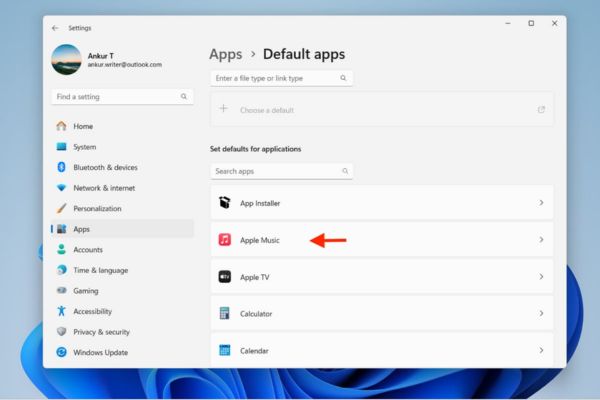Expand the Calculator row chevron
Viewport: 600px width, 400px height.
[x=541, y=314]
